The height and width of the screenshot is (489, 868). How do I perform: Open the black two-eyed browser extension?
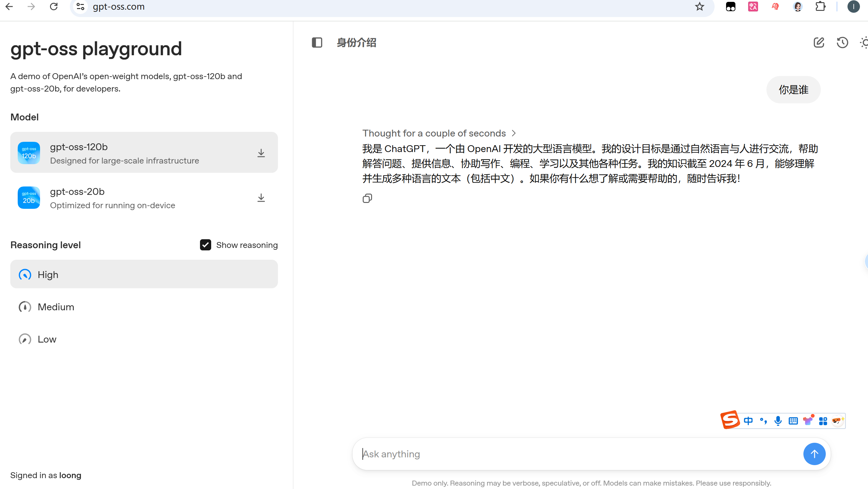(730, 7)
